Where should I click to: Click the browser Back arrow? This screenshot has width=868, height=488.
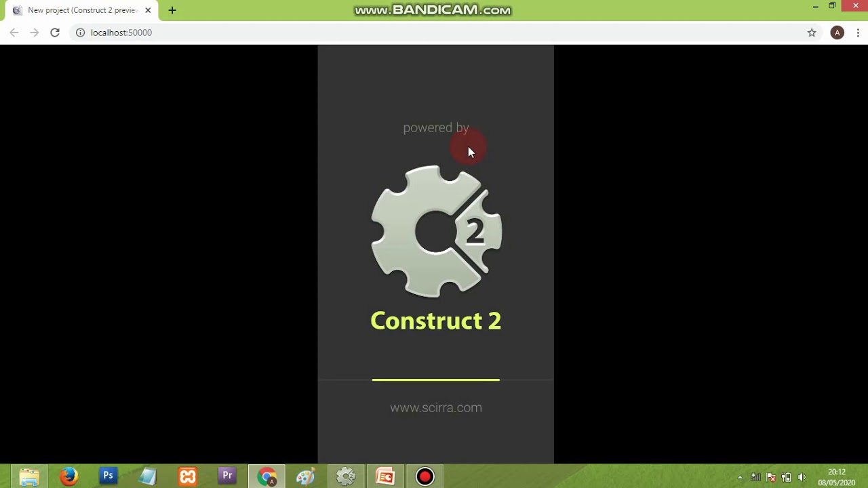tap(14, 33)
